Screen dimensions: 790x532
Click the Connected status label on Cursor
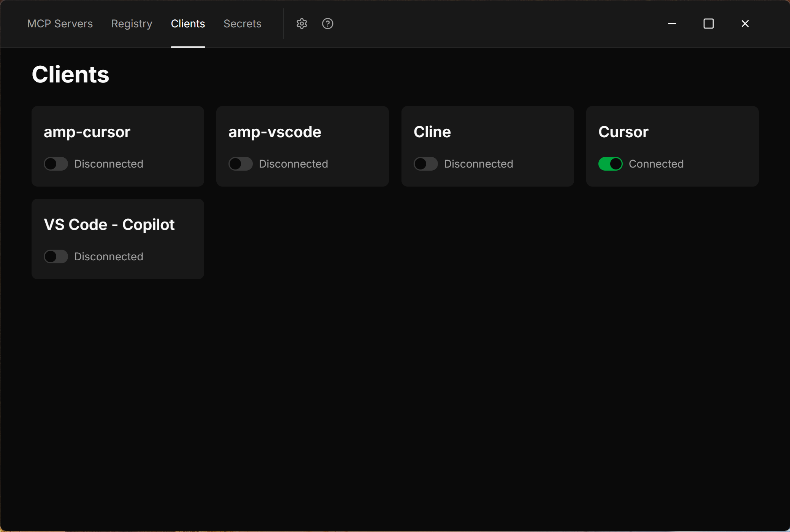pyautogui.click(x=656, y=164)
